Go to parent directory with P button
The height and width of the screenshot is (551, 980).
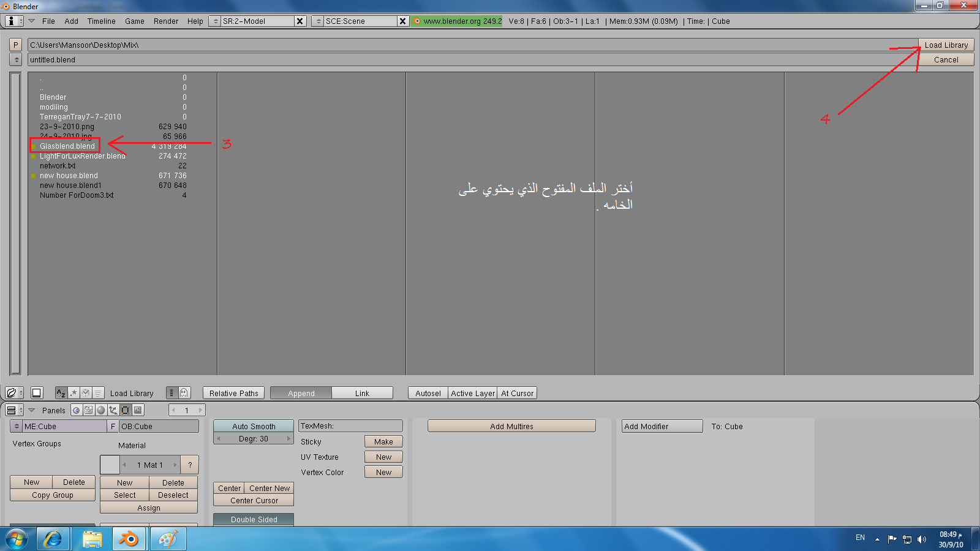(x=16, y=45)
